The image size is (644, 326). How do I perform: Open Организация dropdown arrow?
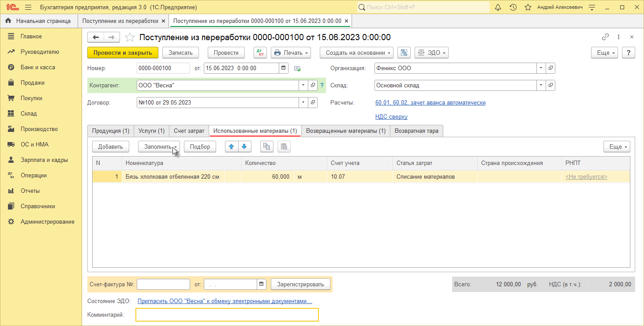(541, 68)
